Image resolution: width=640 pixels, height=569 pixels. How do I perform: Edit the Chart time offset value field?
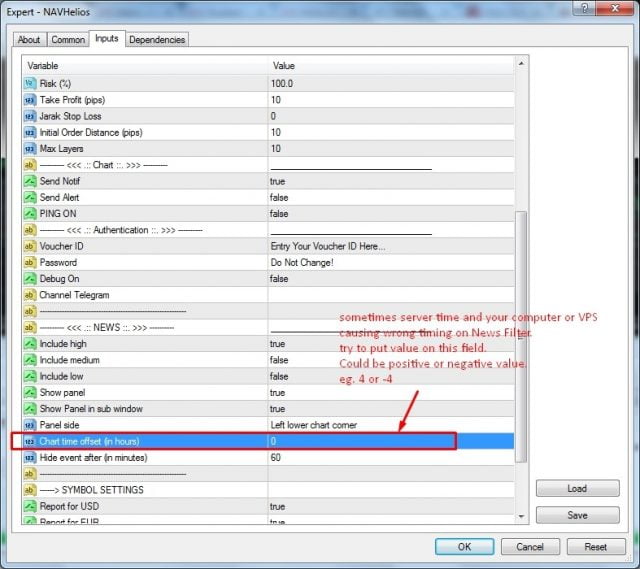tap(391, 441)
